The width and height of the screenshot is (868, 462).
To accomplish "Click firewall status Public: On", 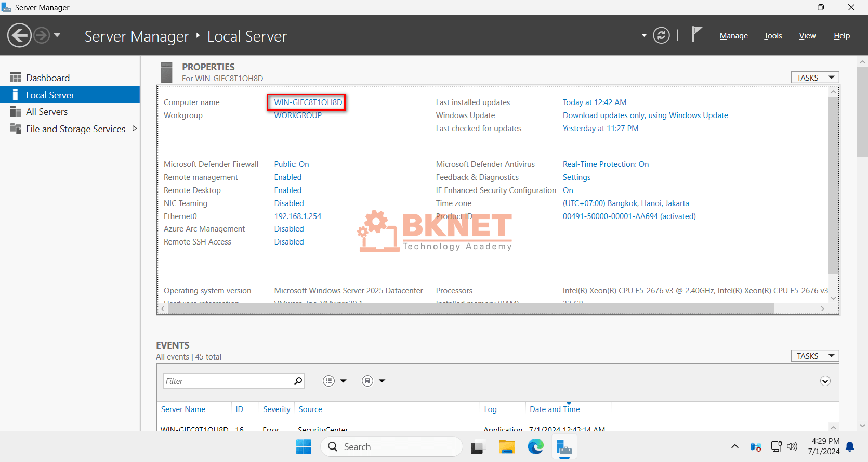I will point(292,164).
